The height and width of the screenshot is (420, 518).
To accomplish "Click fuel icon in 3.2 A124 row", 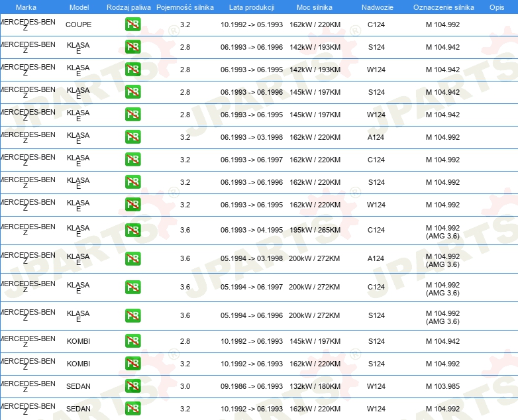I will click(132, 137).
